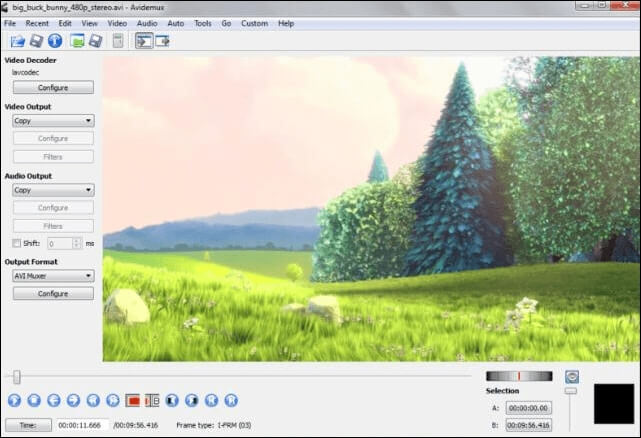Click the green-screen load project icon
The width and height of the screenshot is (641, 438).
[77, 41]
